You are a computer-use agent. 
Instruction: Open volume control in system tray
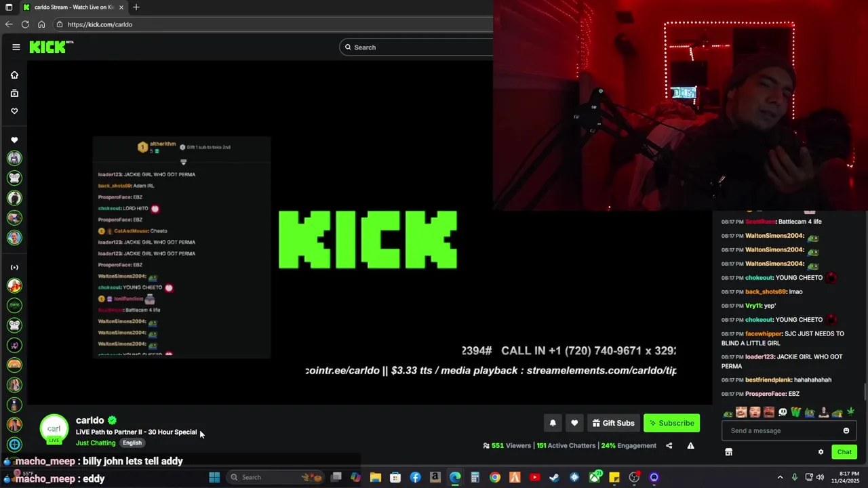point(821,477)
